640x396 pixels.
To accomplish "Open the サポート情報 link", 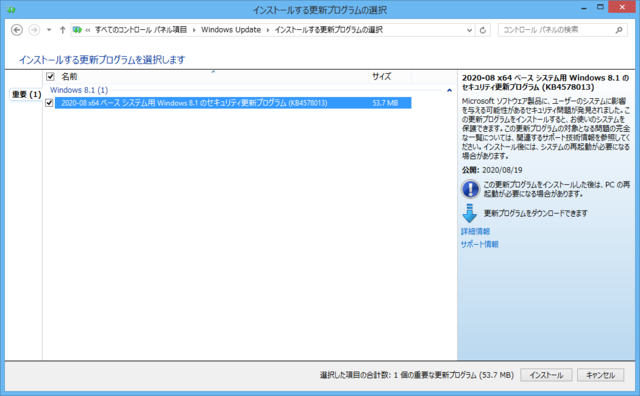I will pos(480,244).
